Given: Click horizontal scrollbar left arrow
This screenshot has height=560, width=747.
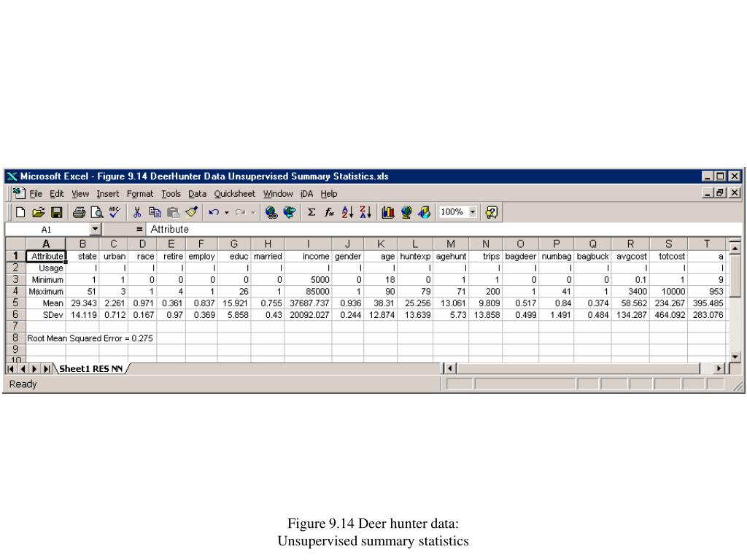Looking at the screenshot, I should pyautogui.click(x=450, y=368).
